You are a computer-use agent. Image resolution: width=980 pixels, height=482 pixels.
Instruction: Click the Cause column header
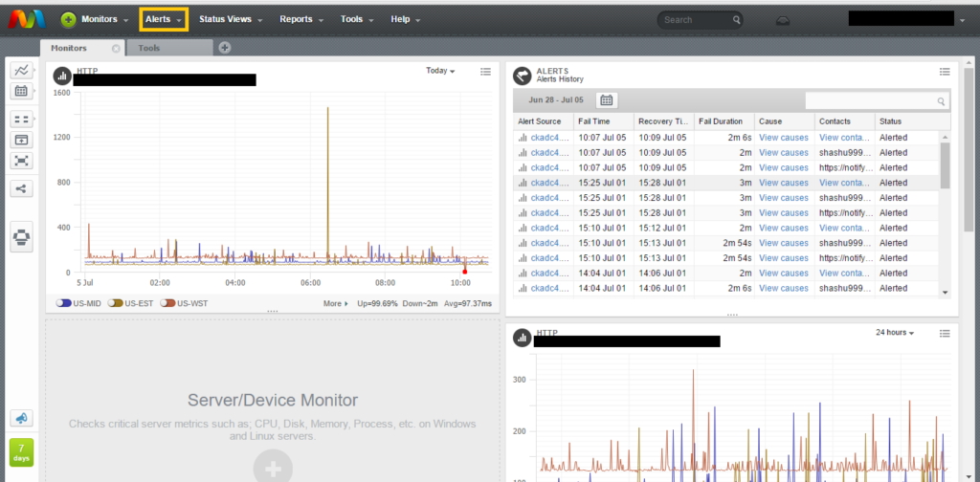click(785, 121)
